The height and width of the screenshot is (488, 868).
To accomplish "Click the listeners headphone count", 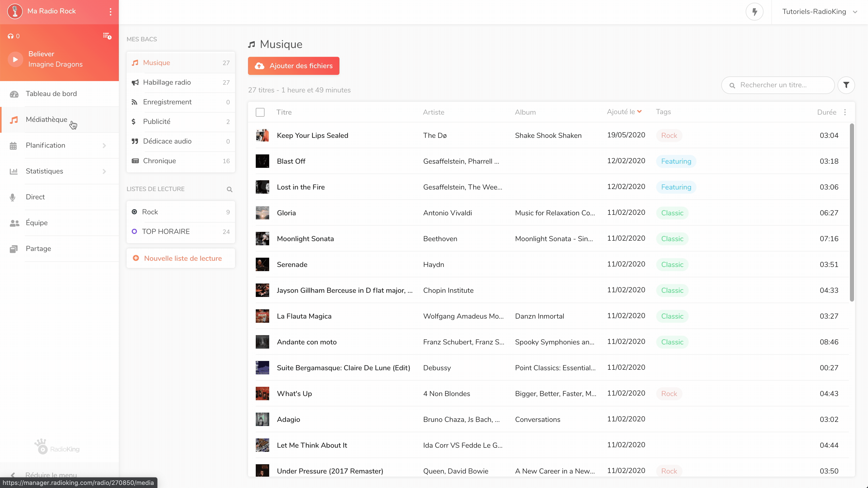I will click(x=14, y=36).
